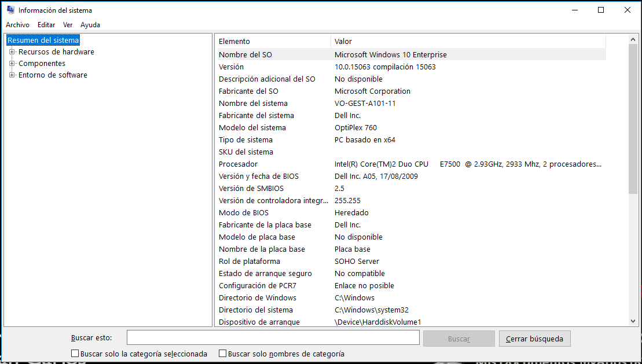Open the Editar menu
The width and height of the screenshot is (642, 364).
click(x=46, y=25)
